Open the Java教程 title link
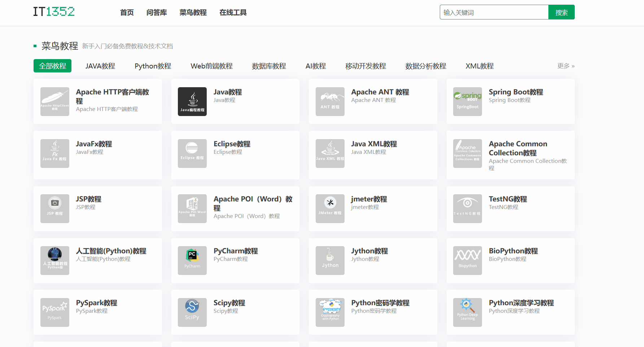The width and height of the screenshot is (644, 347). (x=228, y=92)
